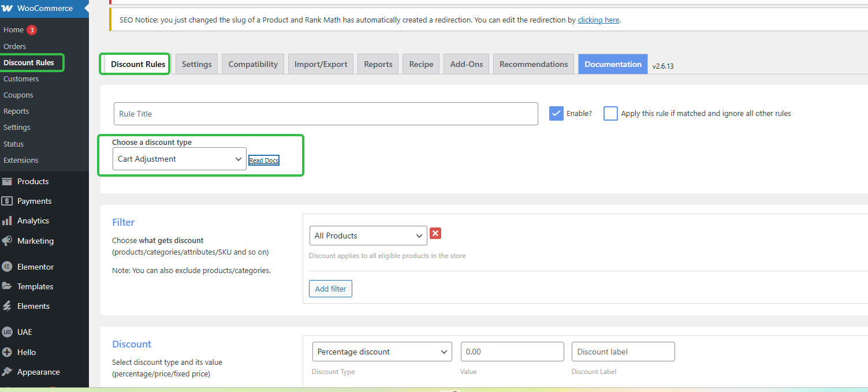Follow the 'clicking here' redirection link

click(x=598, y=20)
